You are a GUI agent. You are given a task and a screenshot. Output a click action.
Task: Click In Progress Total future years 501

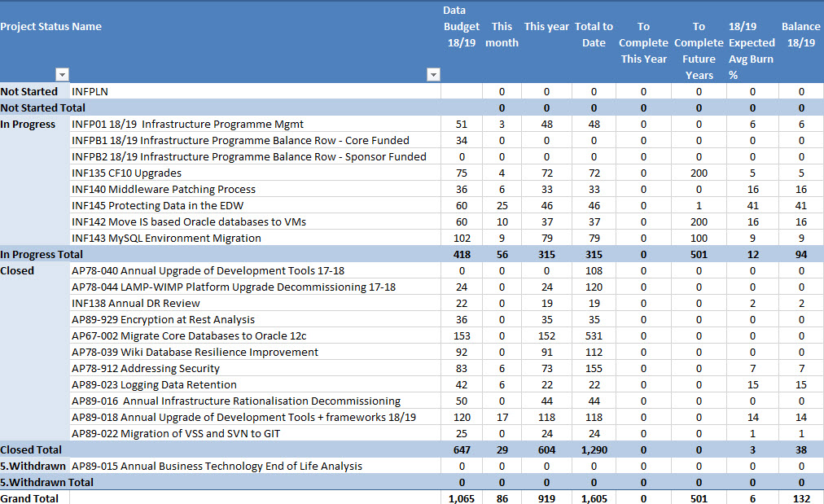click(x=699, y=254)
